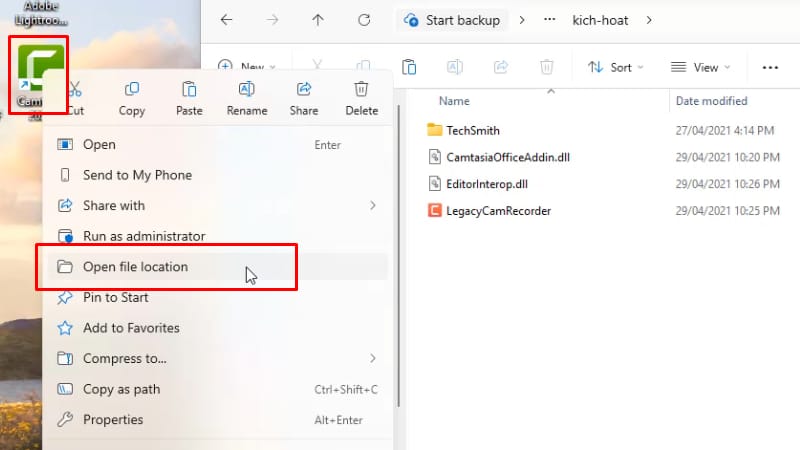Go back in File Explorer
The image size is (800, 450).
tap(226, 20)
